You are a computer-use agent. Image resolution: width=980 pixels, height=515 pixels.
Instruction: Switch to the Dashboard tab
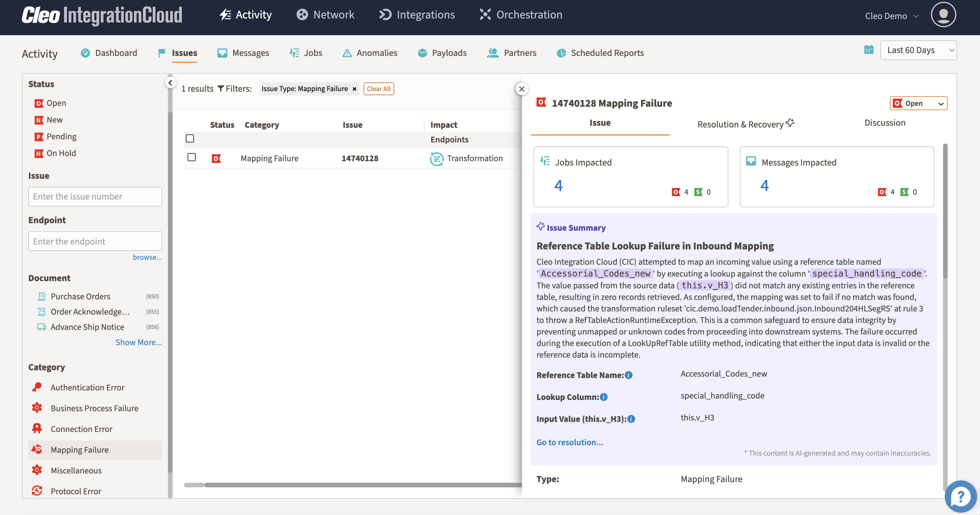click(109, 53)
